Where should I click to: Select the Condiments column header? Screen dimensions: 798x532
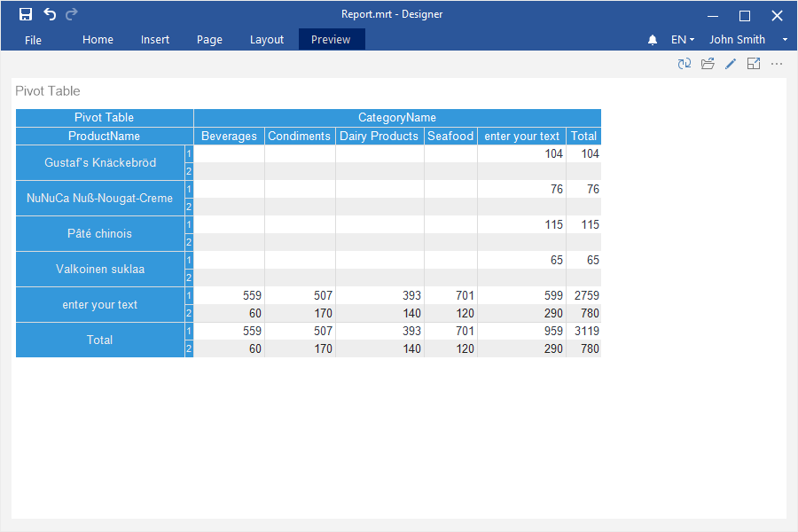300,136
